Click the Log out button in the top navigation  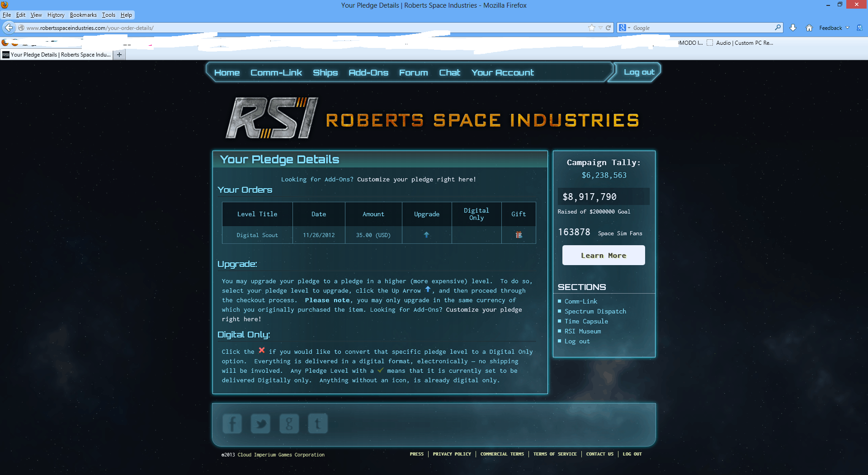pyautogui.click(x=639, y=72)
